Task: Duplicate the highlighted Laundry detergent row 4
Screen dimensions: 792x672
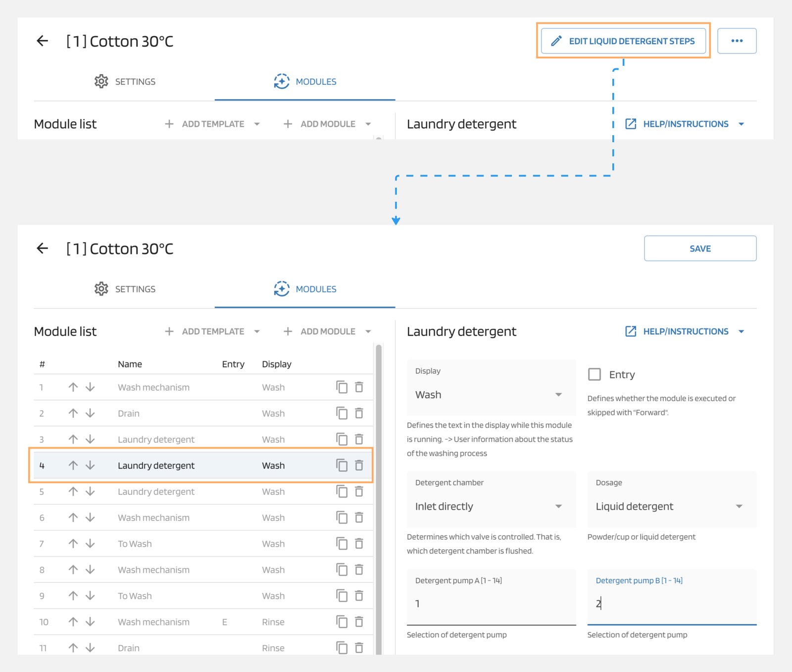Action: coord(342,465)
